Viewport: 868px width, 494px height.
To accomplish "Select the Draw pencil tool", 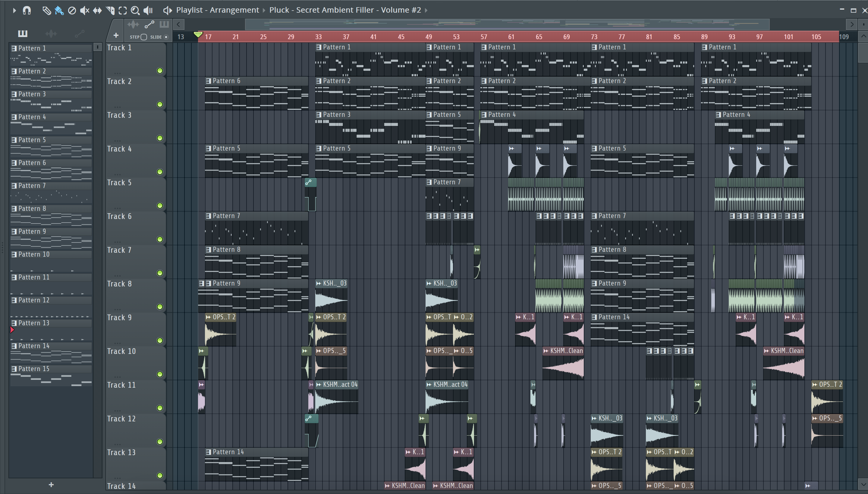I will (46, 11).
